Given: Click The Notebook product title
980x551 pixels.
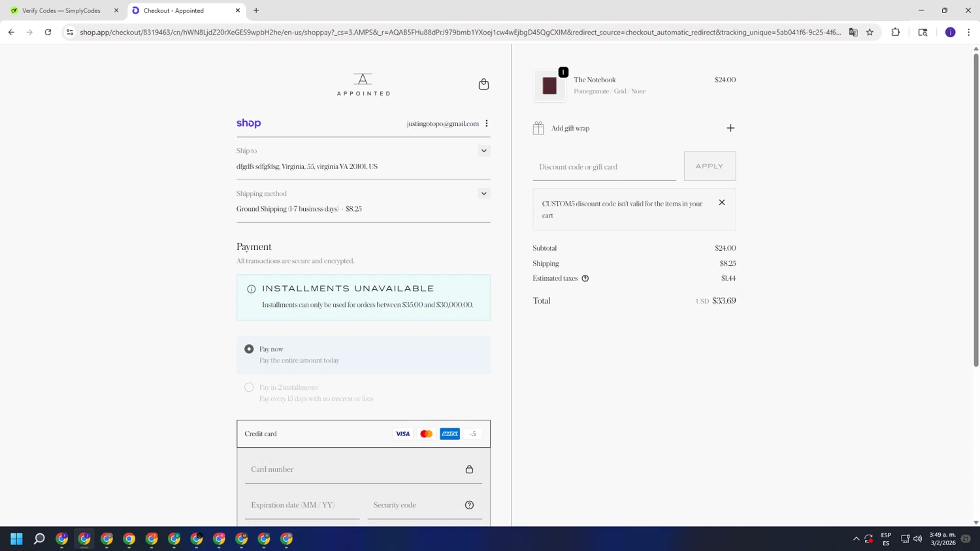Looking at the screenshot, I should coord(595,80).
